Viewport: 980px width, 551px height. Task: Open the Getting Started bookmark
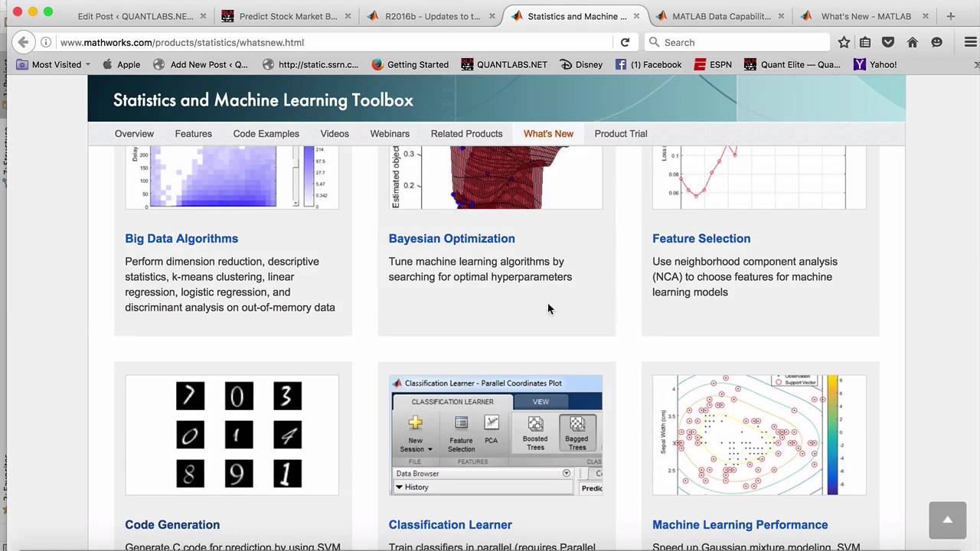point(410,65)
